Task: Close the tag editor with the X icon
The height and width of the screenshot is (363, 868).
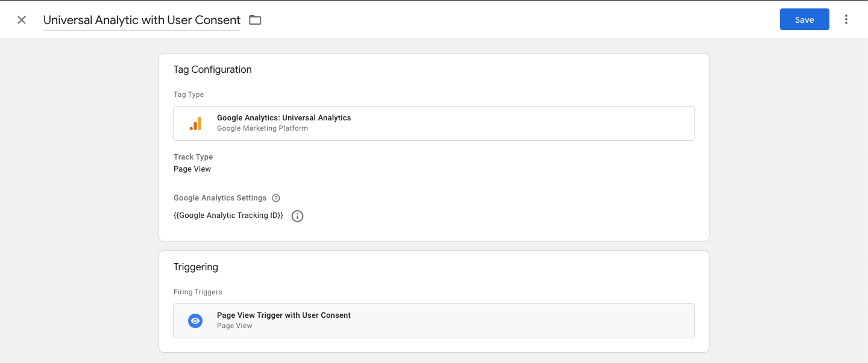Action: pyautogui.click(x=22, y=20)
